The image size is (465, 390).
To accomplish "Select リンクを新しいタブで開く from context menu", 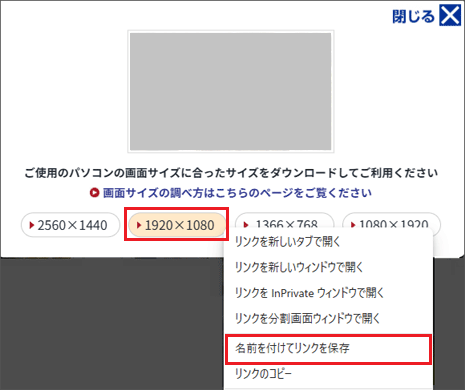I will 328,242.
